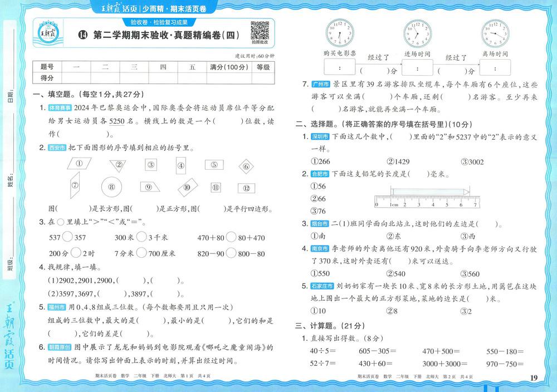Click the round 王朝霞 logo in the header
This screenshot has height=392, width=557.
(x=47, y=33)
